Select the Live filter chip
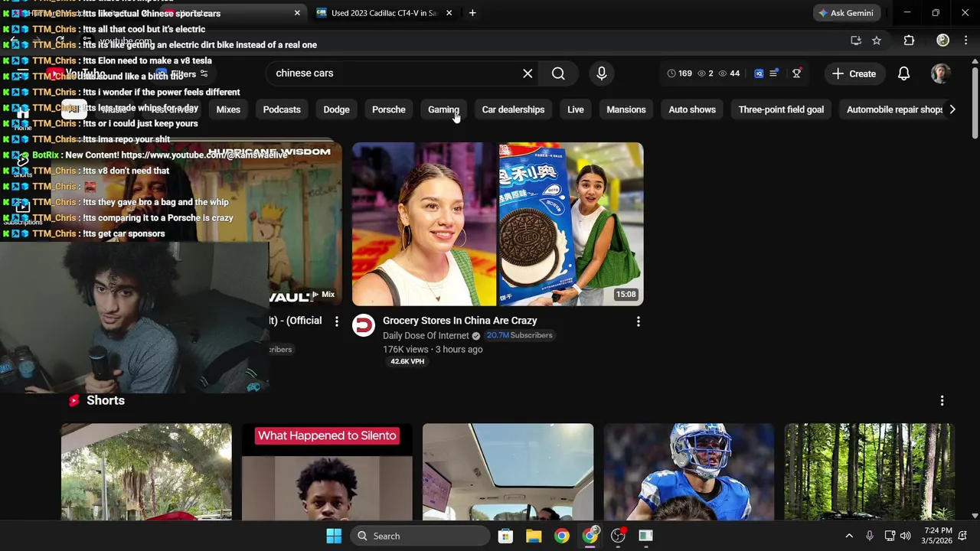Screen dimensions: 980x551 (576, 109)
